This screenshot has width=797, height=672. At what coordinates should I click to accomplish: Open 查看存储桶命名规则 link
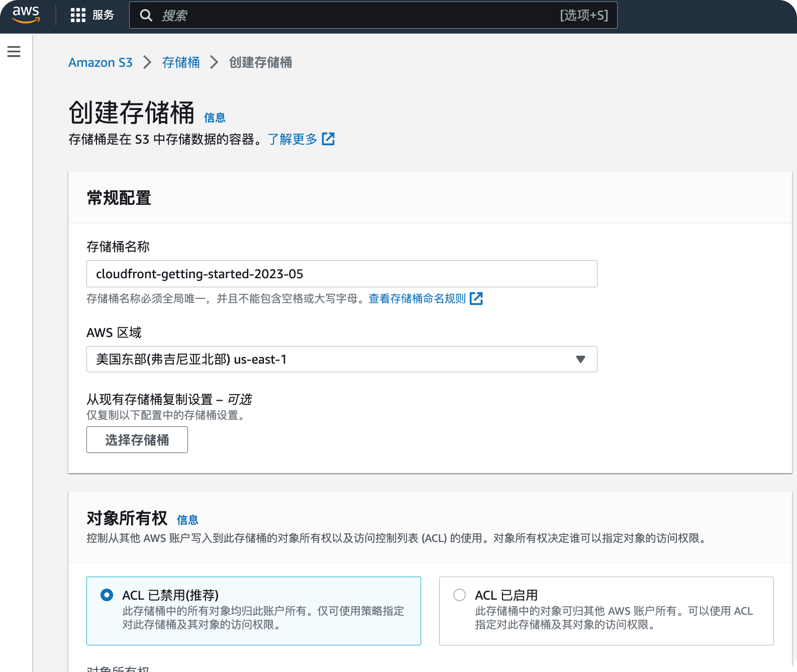coord(417,299)
